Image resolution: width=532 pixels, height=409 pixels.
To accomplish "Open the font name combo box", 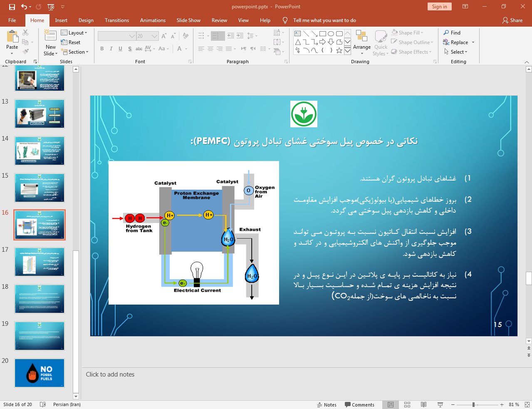I will click(117, 36).
